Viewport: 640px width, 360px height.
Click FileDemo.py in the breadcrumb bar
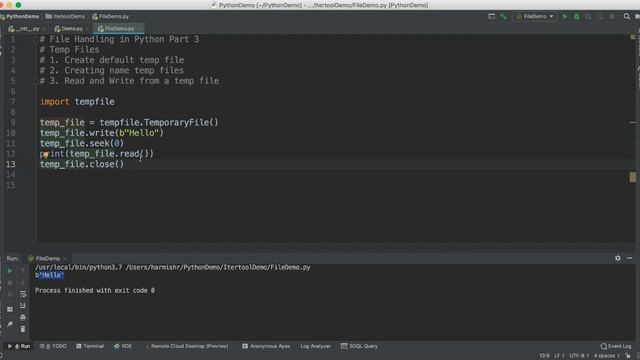[x=111, y=16]
